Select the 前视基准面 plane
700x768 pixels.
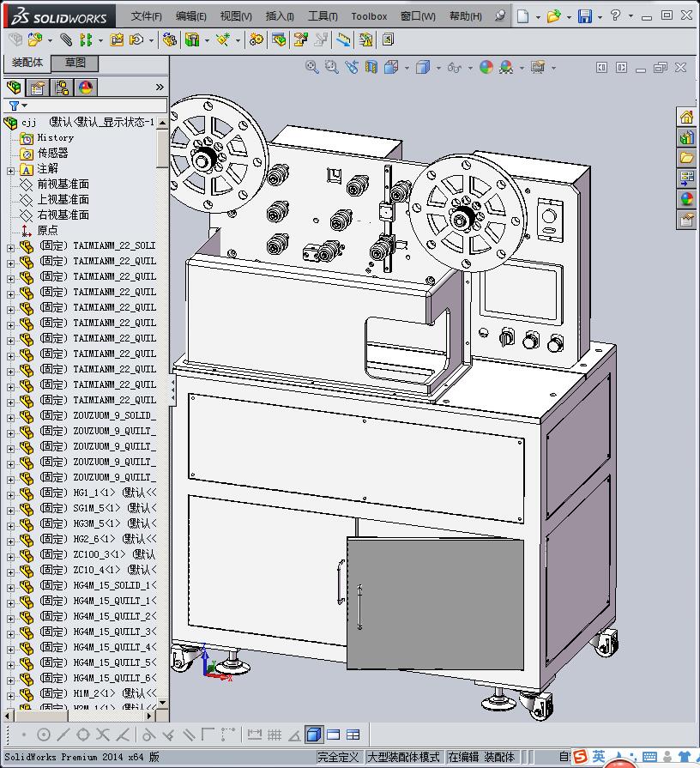tap(63, 184)
